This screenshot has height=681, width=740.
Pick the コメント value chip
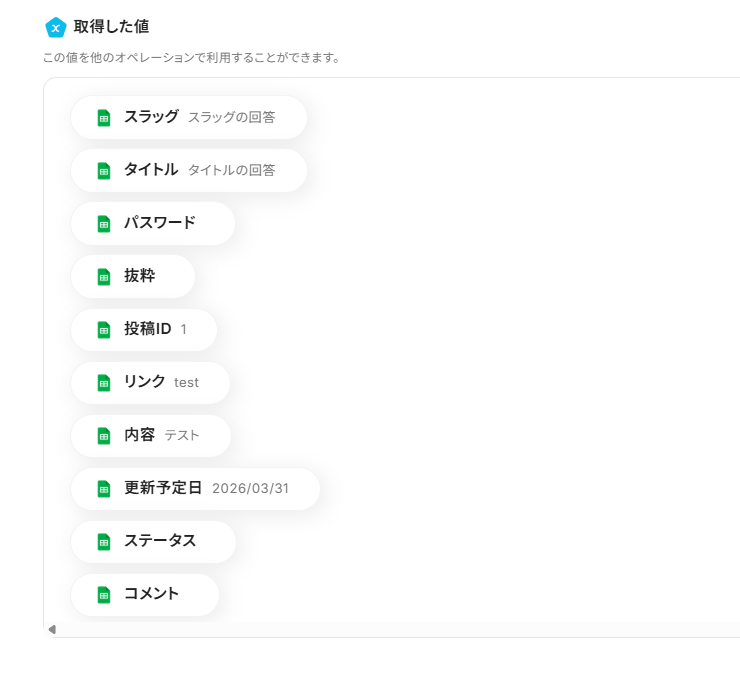(145, 595)
